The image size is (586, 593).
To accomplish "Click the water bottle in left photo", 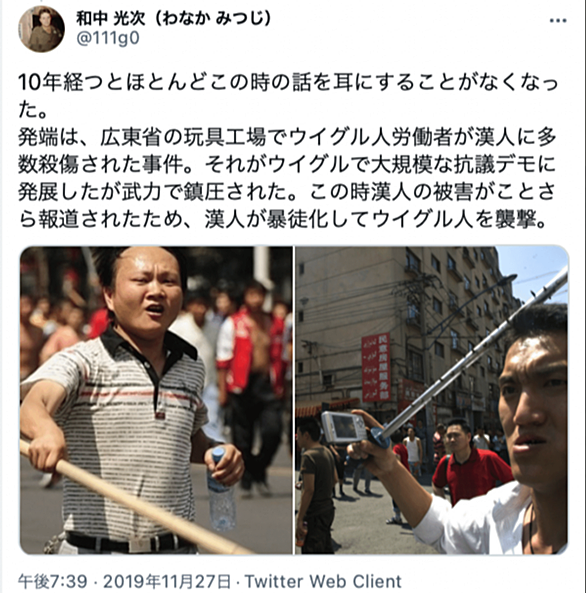I will (221, 489).
